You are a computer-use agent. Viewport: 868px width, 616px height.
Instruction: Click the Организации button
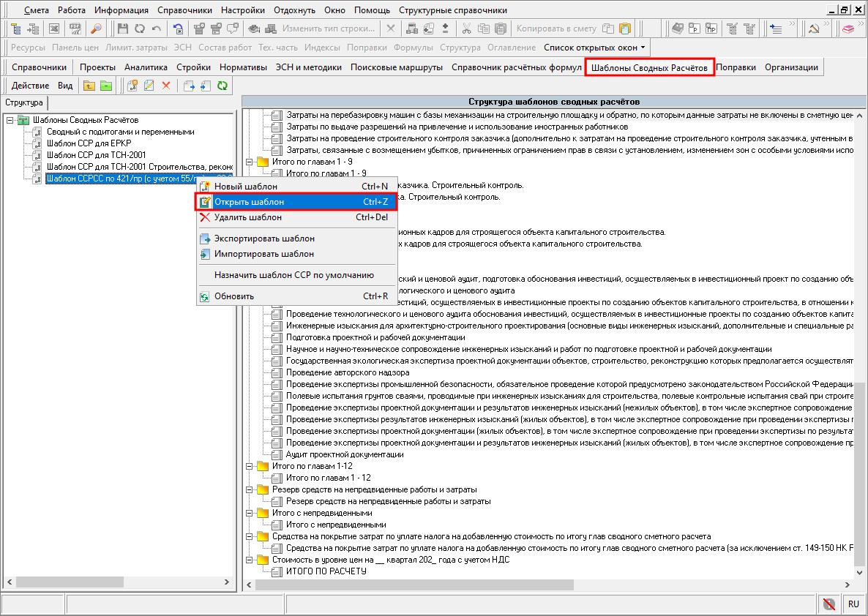pyautogui.click(x=791, y=67)
